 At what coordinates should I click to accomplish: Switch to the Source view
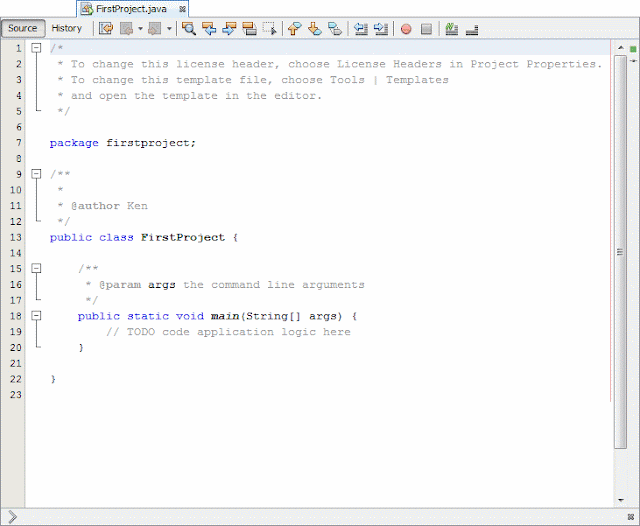(23, 29)
